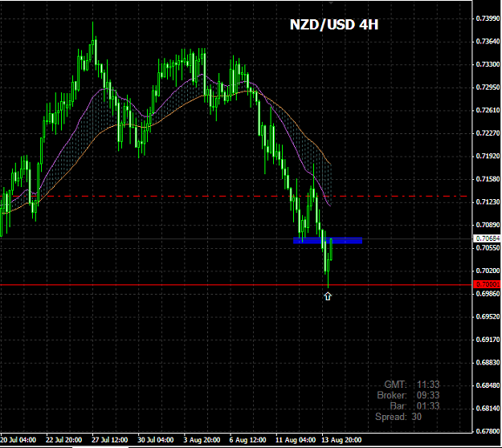Screen dimensions: 502x448
Task: Click price level 0.68140 on axis
Action: point(488,409)
